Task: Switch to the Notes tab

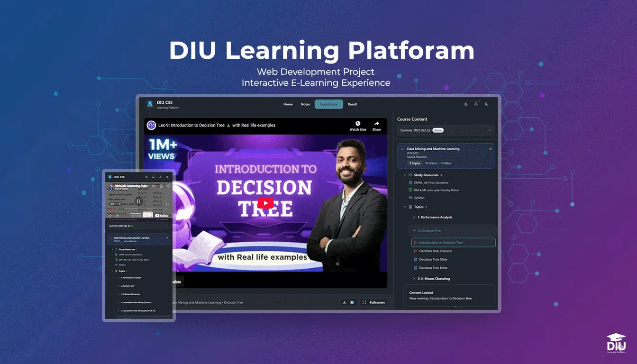Action: pyautogui.click(x=305, y=104)
